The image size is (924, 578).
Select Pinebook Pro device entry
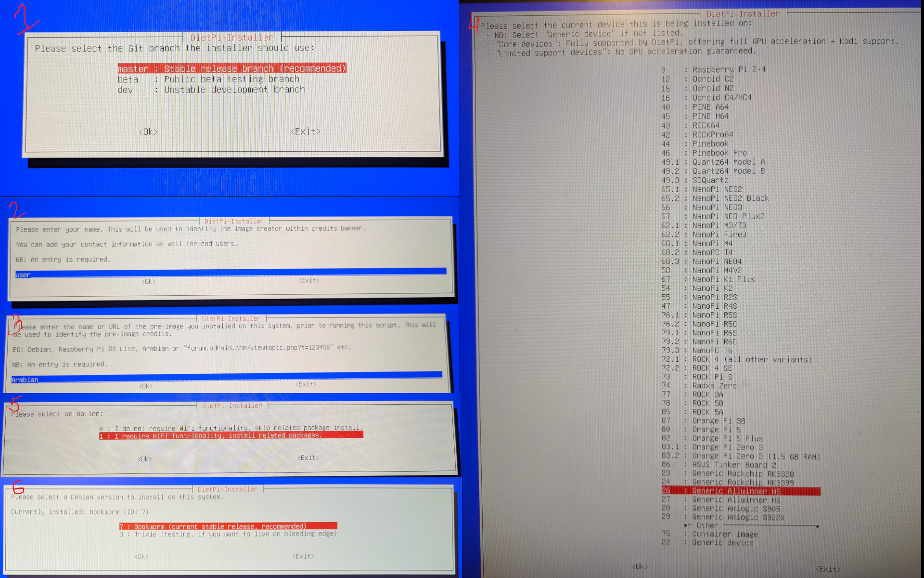[x=704, y=153]
